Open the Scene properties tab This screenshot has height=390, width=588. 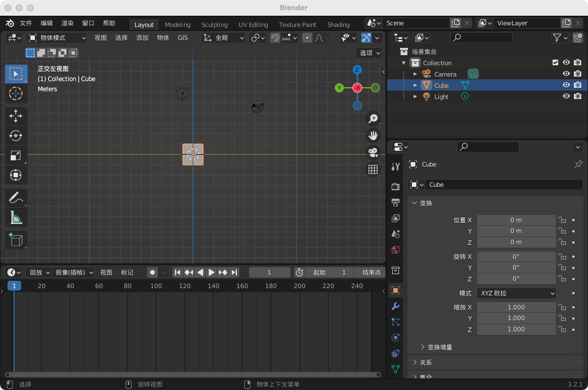(395, 234)
